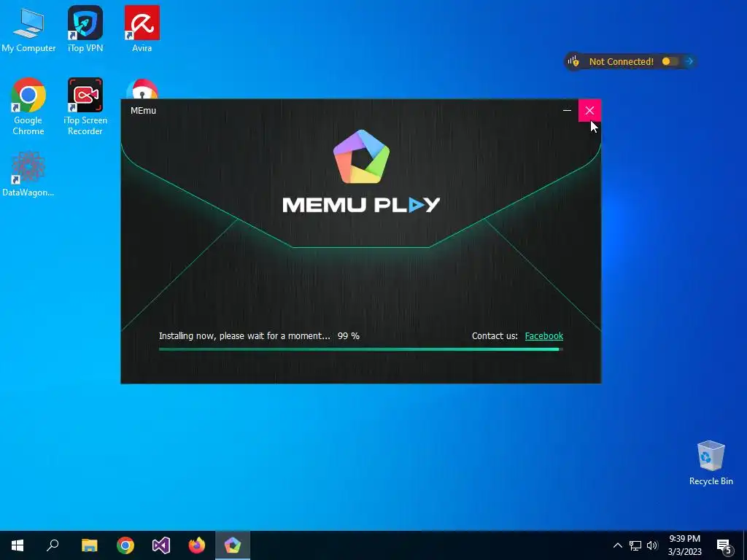Viewport: 747px width, 560px height.
Task: Select the partially hidden keyhole desktop icon
Action: click(142, 89)
